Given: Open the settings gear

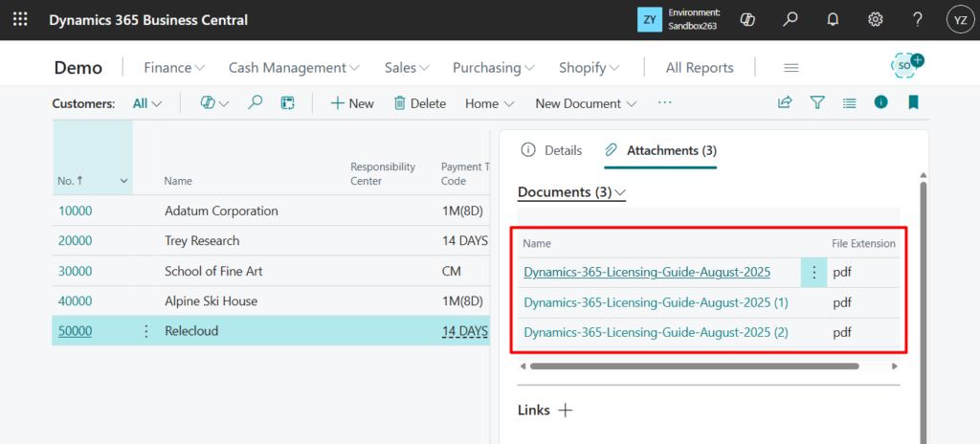Looking at the screenshot, I should (875, 20).
